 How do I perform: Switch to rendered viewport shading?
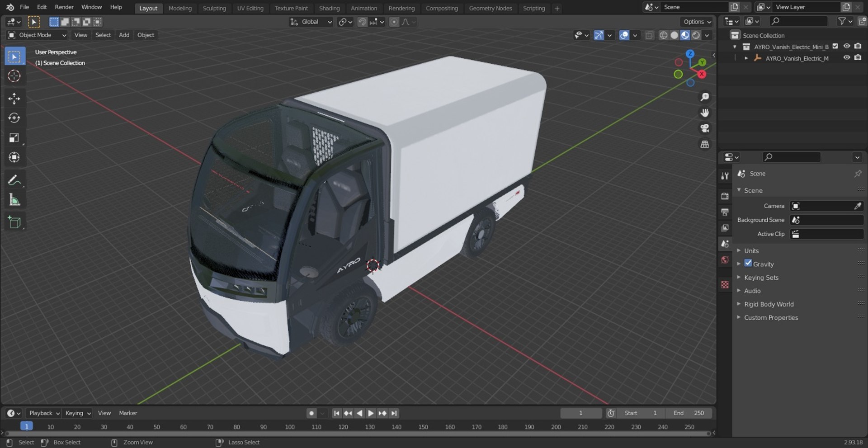pyautogui.click(x=696, y=35)
